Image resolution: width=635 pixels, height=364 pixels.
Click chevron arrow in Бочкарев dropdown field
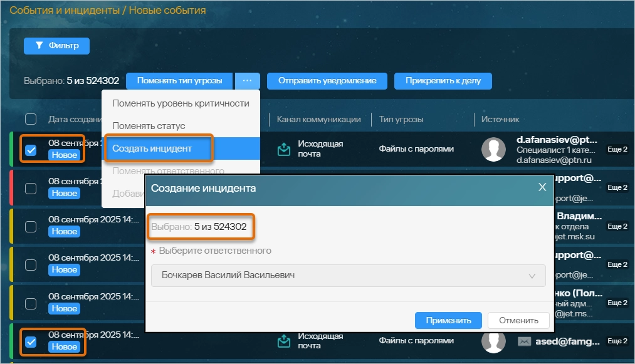point(532,276)
